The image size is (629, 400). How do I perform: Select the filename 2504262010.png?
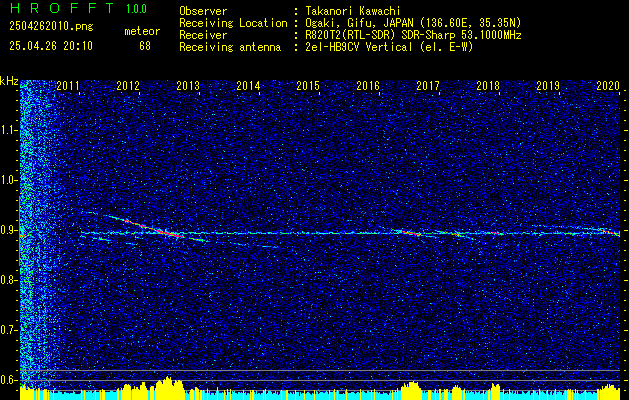tap(51, 27)
